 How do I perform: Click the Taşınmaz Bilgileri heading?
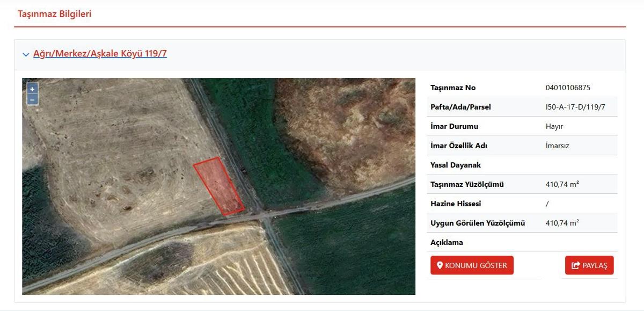click(x=54, y=14)
